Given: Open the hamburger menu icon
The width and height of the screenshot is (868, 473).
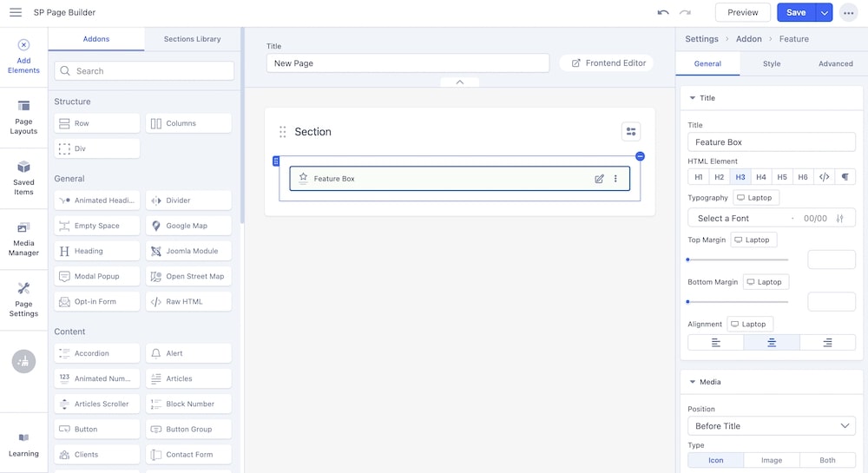Looking at the screenshot, I should click(16, 12).
